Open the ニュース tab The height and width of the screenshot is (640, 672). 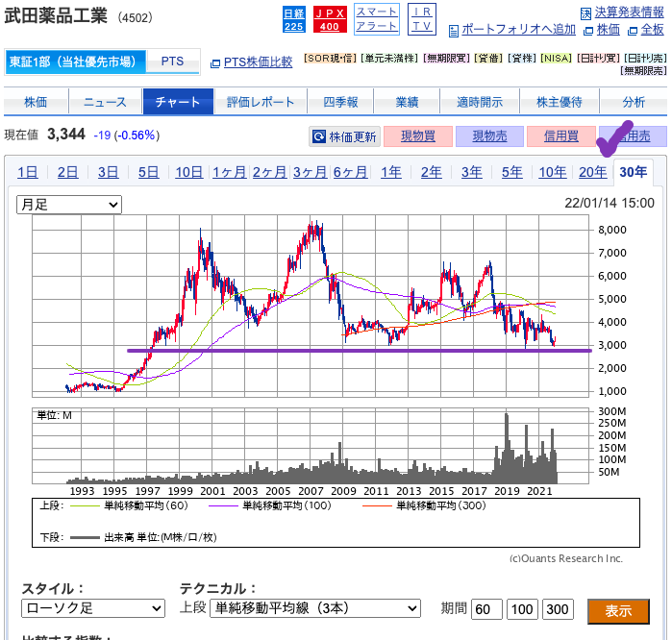click(106, 102)
